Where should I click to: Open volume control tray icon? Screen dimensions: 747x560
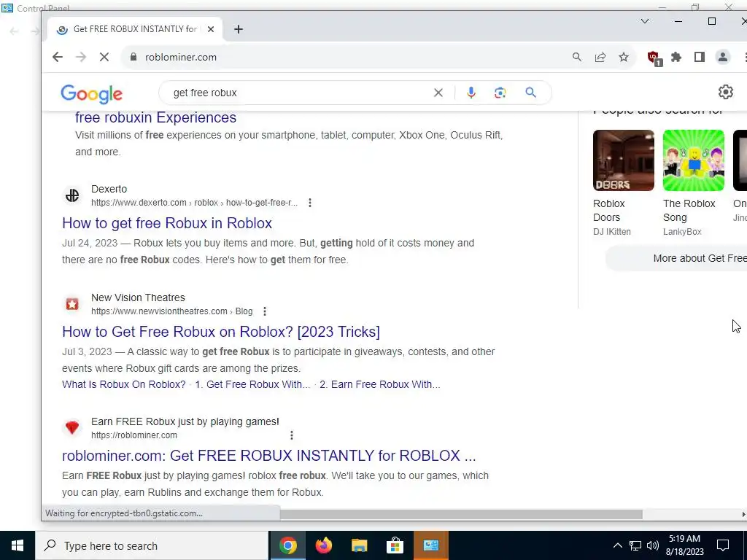653,545
